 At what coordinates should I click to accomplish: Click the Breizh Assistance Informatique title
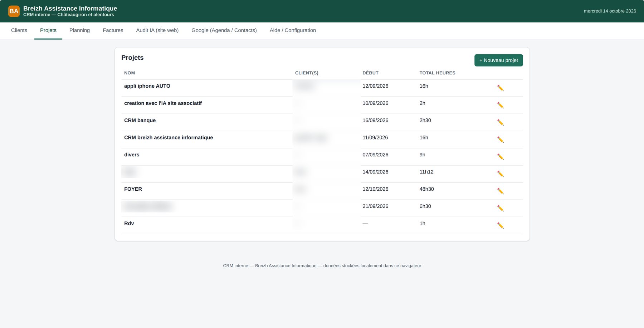(70, 8)
